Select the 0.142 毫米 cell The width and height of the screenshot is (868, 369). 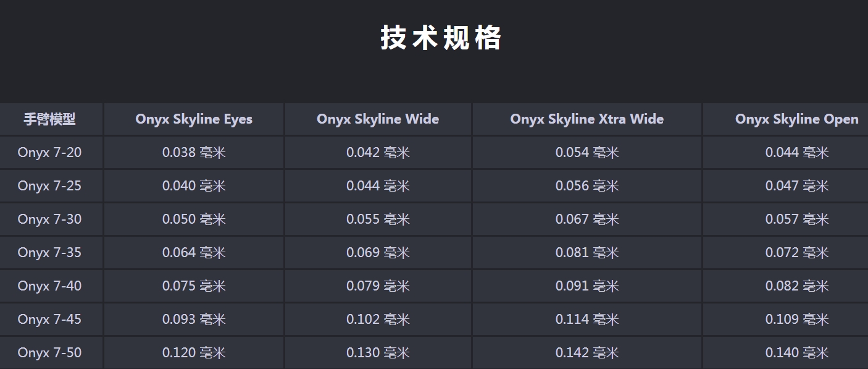586,353
